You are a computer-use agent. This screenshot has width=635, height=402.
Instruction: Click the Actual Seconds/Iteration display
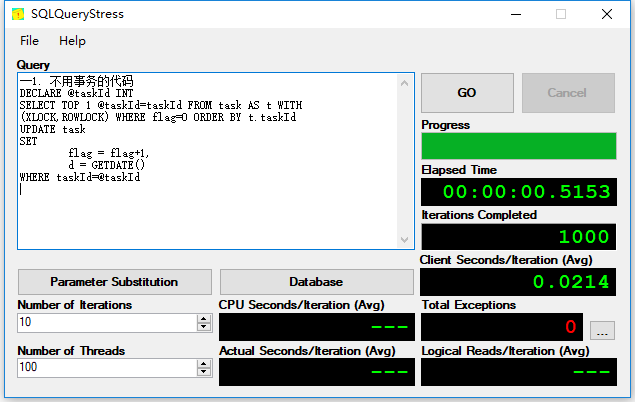(x=317, y=372)
